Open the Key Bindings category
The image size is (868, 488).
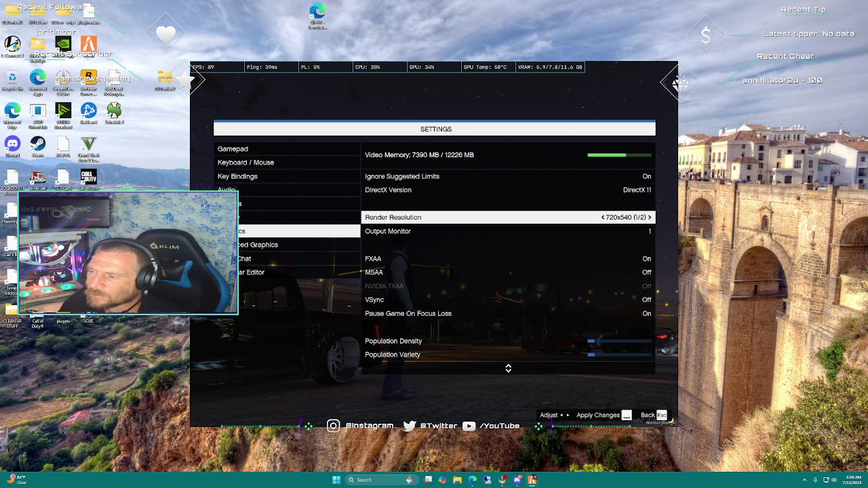tap(287, 176)
